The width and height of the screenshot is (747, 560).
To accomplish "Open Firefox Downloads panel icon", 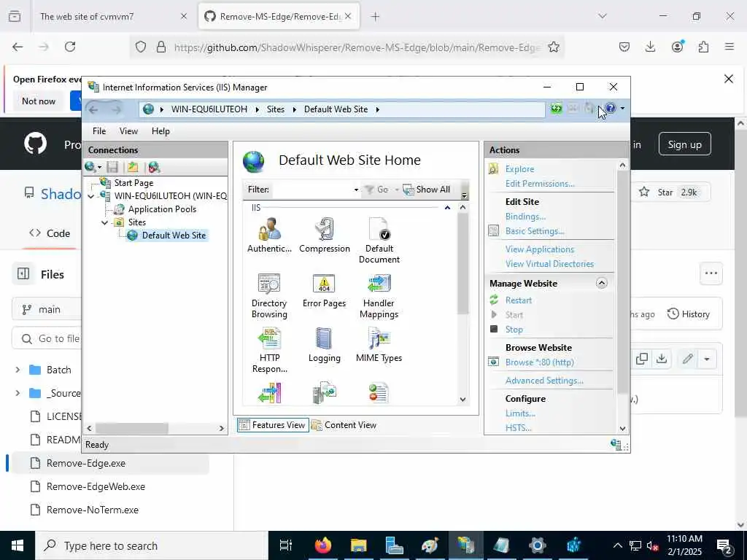I will pos(650,47).
